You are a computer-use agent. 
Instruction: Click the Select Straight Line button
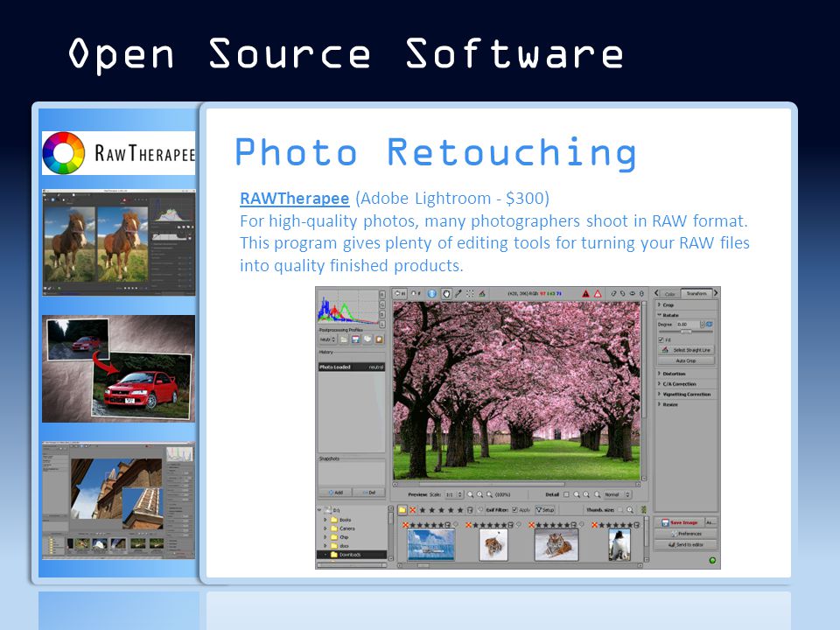coord(686,350)
